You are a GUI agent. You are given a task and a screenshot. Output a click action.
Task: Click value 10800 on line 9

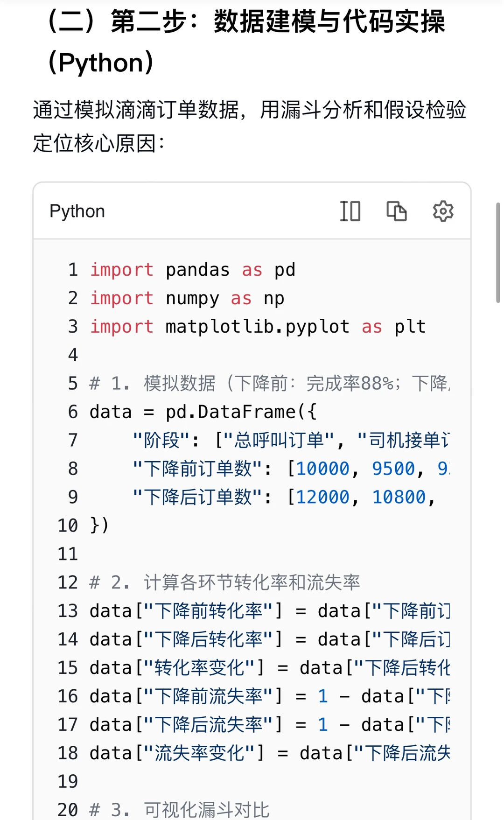399,498
